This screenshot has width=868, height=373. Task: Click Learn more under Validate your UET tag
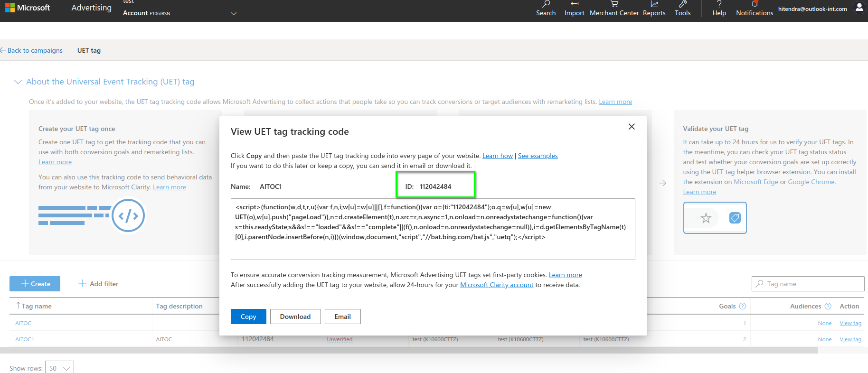699,192
